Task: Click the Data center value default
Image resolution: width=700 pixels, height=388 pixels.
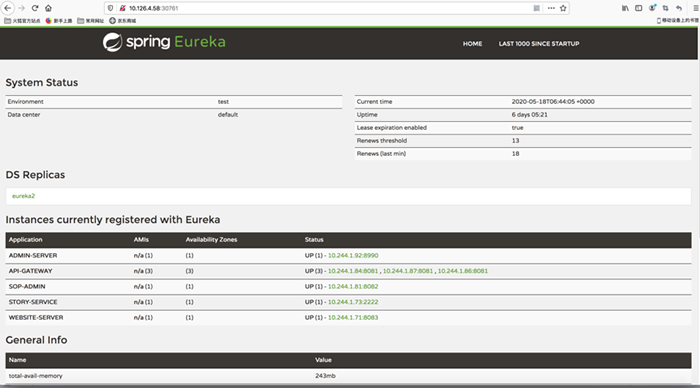Action: (228, 115)
